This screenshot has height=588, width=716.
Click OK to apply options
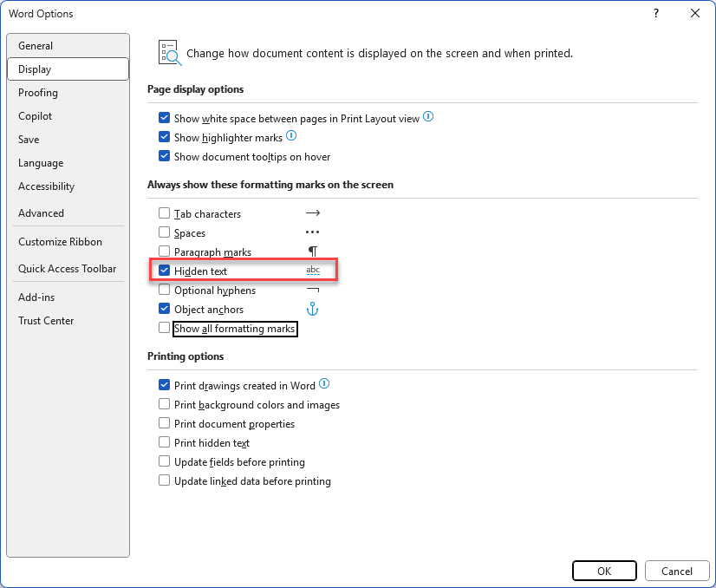(x=604, y=572)
